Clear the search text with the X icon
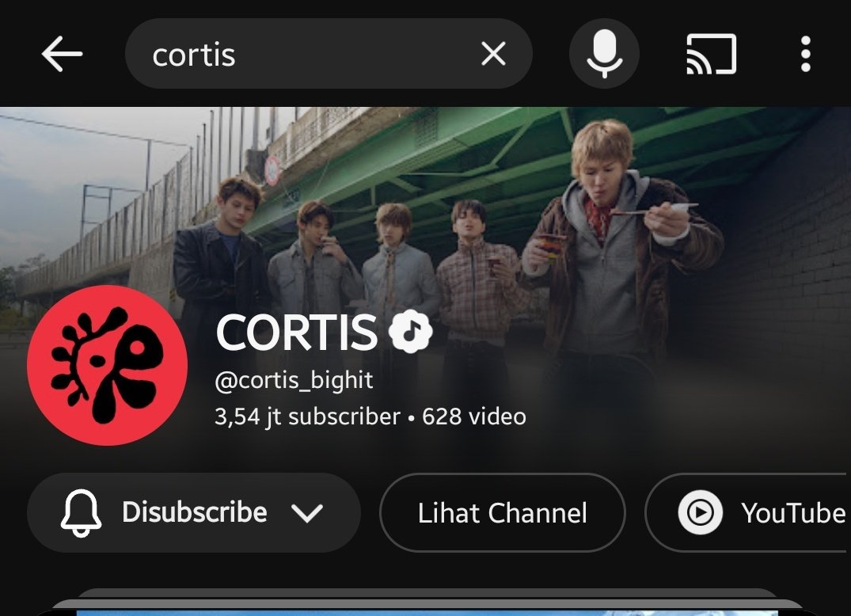This screenshot has width=851, height=616. pos(493,54)
